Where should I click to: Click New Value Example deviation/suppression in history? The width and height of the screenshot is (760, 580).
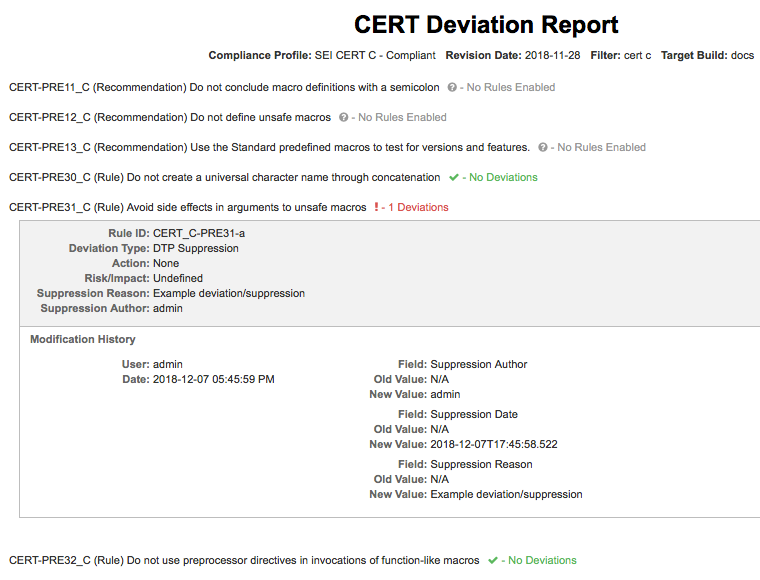[x=507, y=494]
